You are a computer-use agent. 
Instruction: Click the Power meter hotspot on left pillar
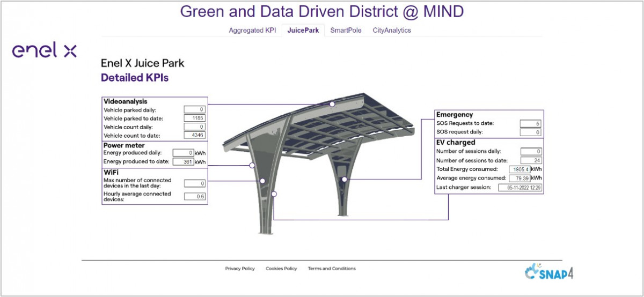coord(252,166)
